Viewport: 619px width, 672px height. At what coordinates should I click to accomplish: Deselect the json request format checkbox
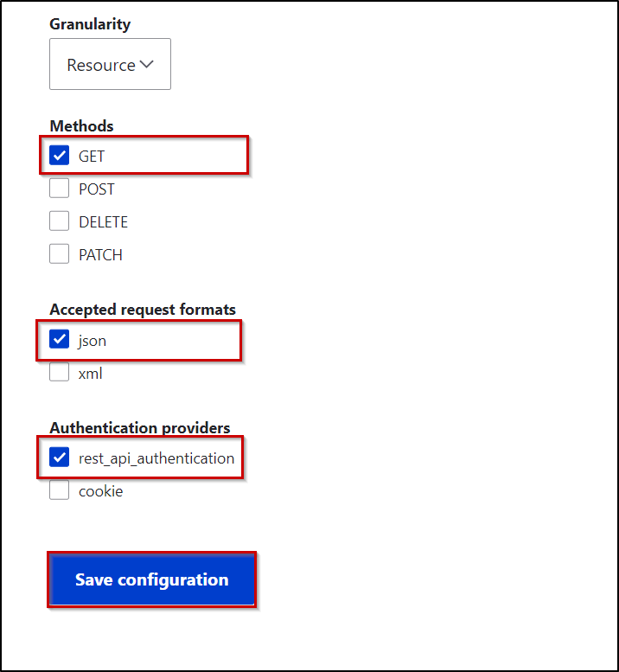[x=59, y=339]
